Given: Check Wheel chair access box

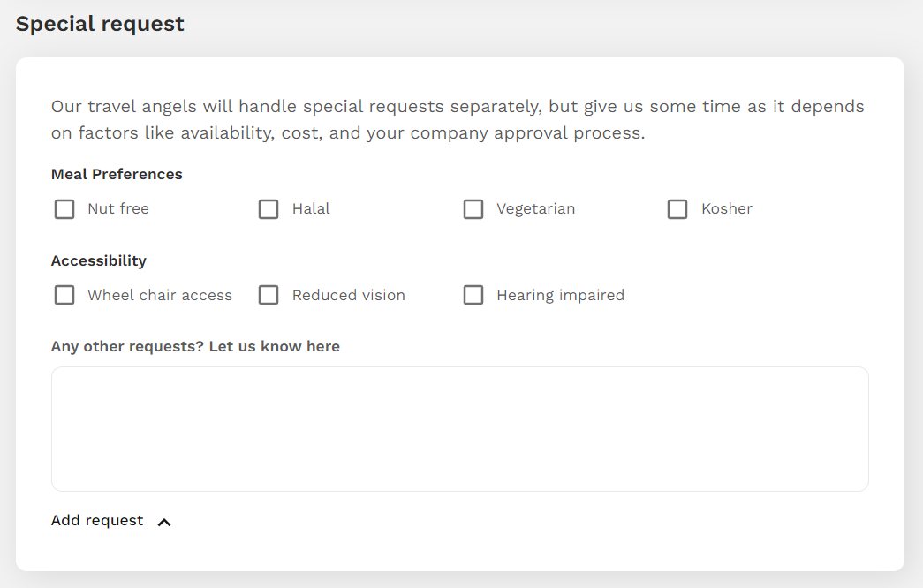Looking at the screenshot, I should 64,295.
